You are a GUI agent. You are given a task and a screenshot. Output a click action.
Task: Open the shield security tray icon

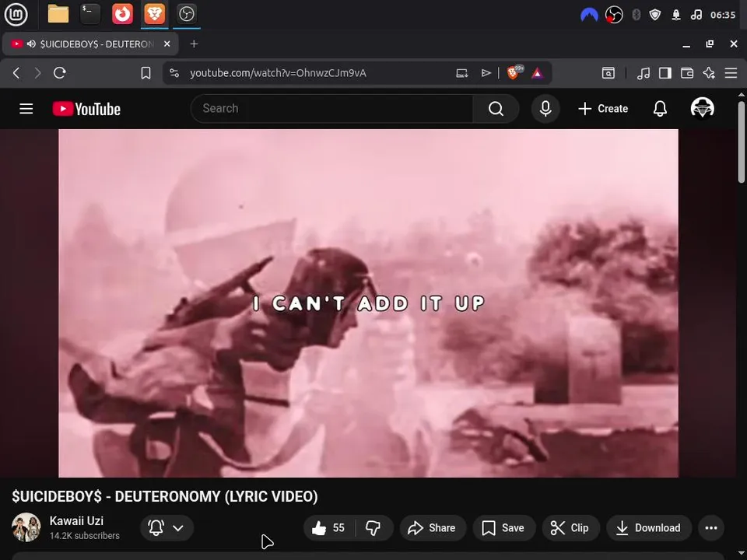coord(655,15)
